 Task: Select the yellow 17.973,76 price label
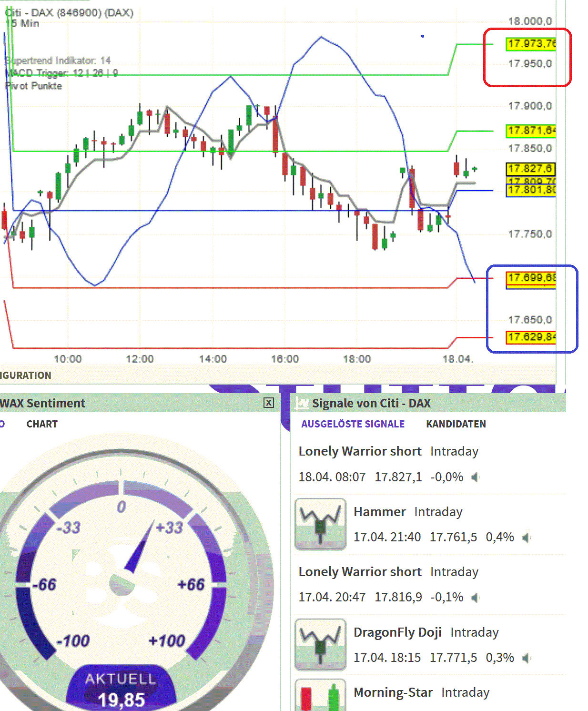(x=531, y=43)
